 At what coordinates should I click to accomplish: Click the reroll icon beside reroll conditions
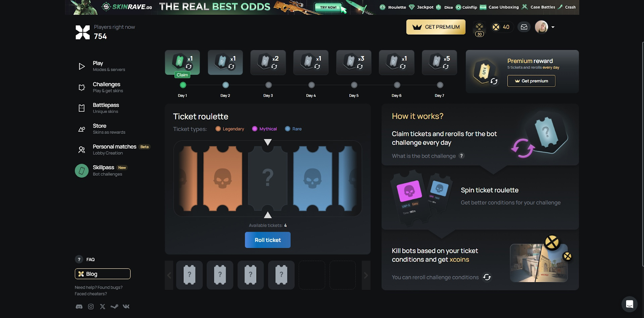point(487,277)
